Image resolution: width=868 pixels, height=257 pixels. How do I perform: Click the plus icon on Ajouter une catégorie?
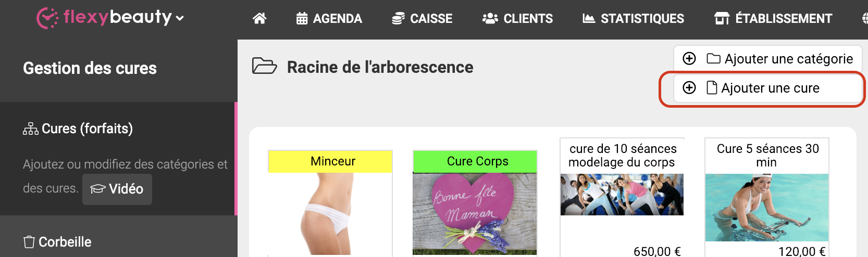pyautogui.click(x=689, y=58)
